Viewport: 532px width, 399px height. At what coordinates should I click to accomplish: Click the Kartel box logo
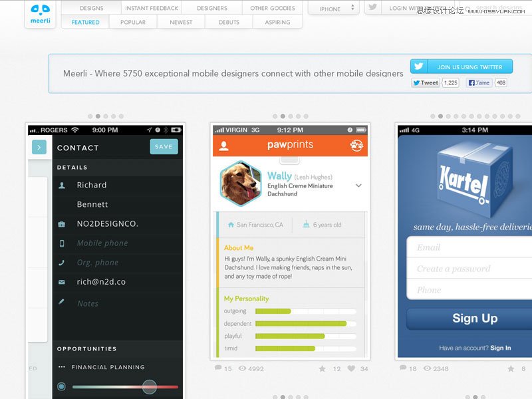(473, 179)
